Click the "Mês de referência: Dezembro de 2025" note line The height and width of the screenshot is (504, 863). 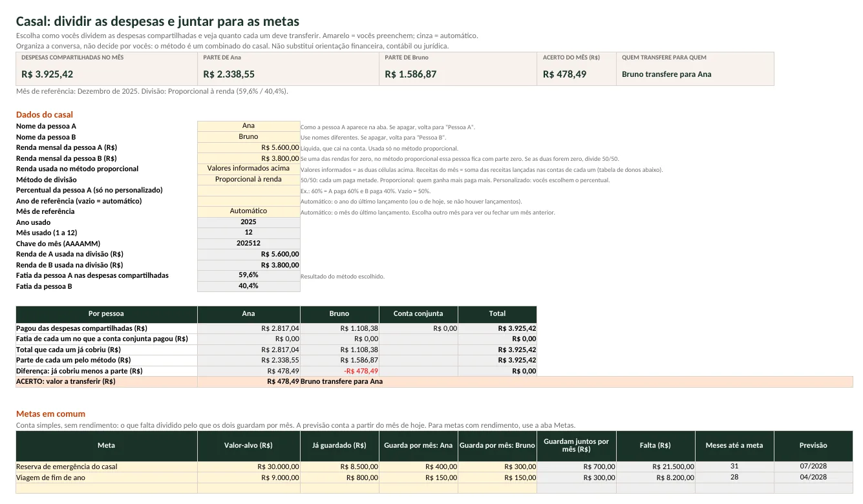tap(152, 91)
